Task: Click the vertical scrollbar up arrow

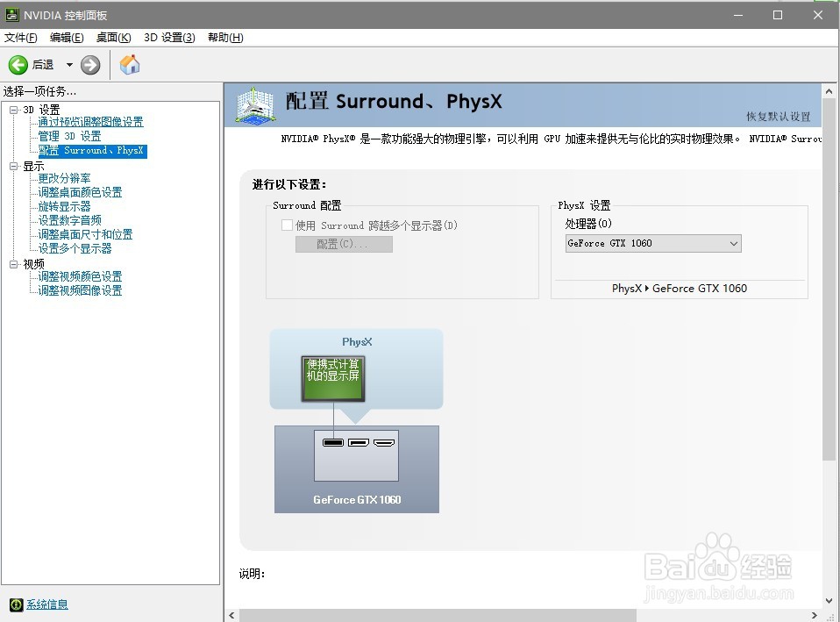Action: [x=829, y=91]
